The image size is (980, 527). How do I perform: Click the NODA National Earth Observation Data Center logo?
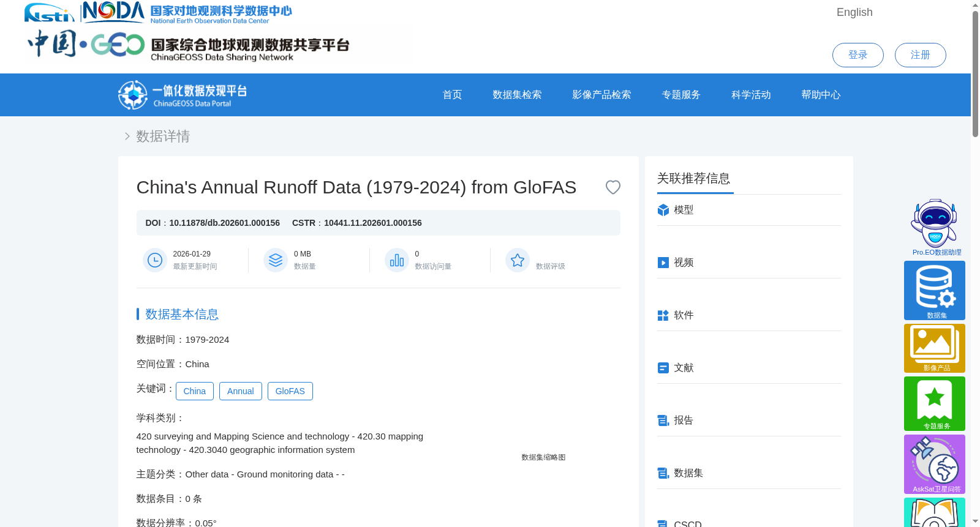pos(187,12)
